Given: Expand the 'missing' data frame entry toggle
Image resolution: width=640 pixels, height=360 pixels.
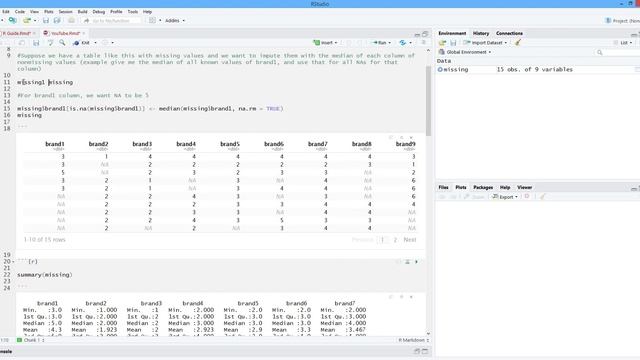Looking at the screenshot, I should (440, 69).
